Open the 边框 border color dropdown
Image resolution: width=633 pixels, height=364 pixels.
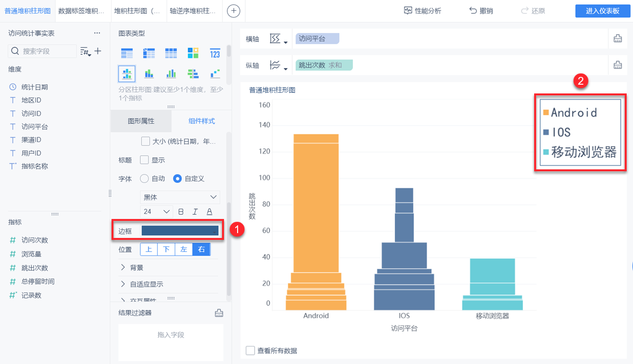(x=180, y=231)
